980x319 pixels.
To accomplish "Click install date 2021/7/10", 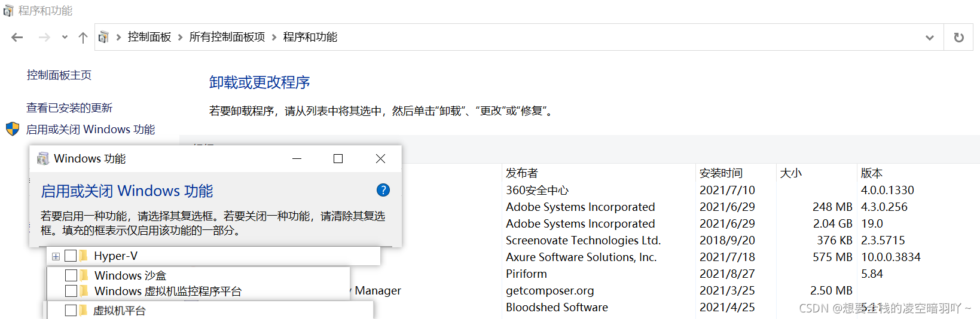I will point(727,190).
